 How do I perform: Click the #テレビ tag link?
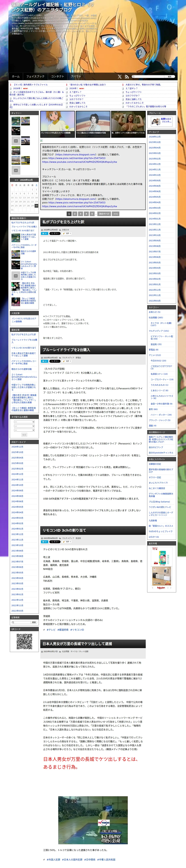[x=51, y=630]
